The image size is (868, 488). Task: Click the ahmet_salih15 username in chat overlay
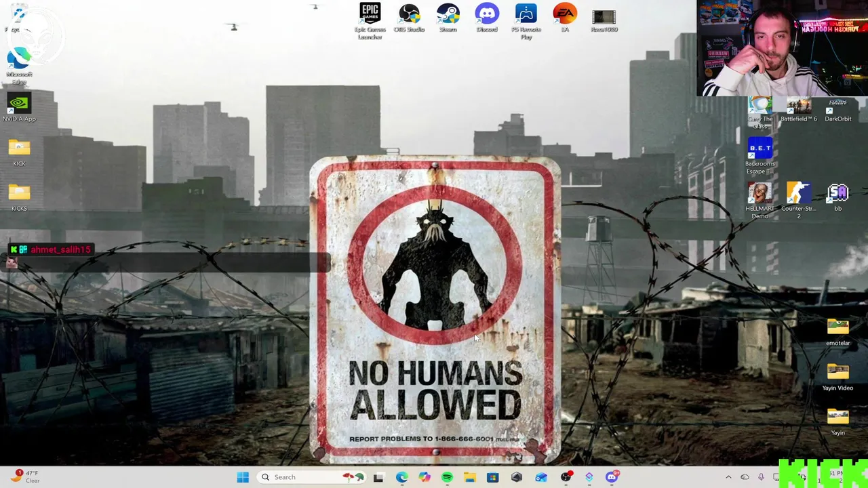(60, 249)
